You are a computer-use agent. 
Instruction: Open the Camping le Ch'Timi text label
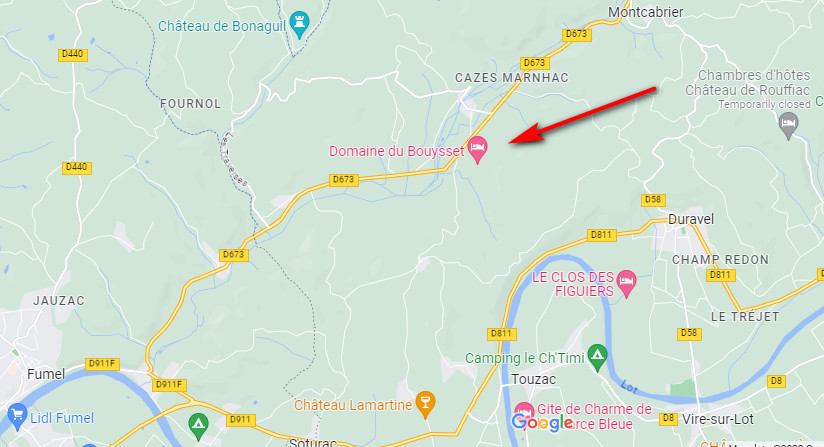tap(524, 358)
